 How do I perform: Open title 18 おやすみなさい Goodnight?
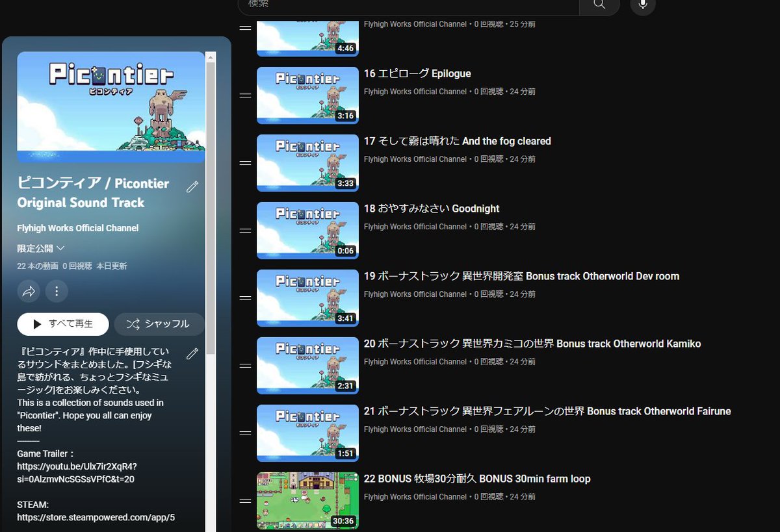432,209
